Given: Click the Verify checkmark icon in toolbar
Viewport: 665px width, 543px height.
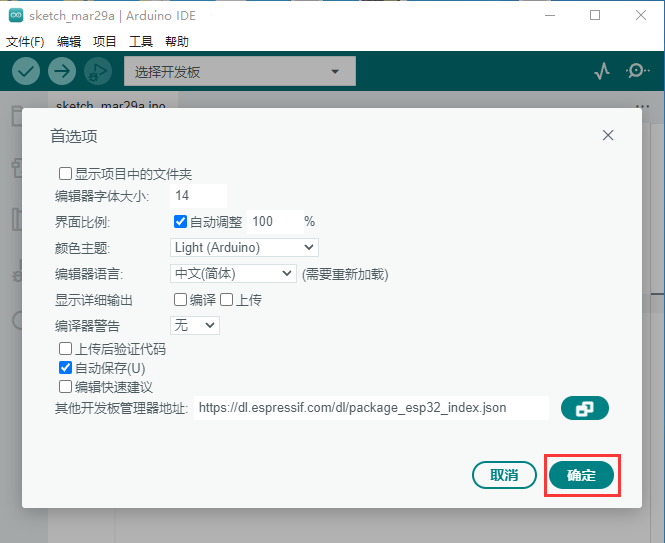Looking at the screenshot, I should pos(26,71).
